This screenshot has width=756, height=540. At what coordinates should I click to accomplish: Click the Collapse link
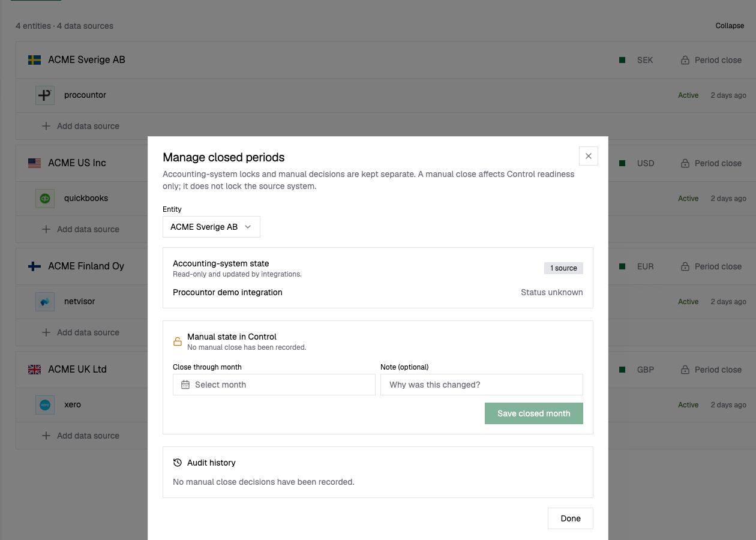[730, 26]
